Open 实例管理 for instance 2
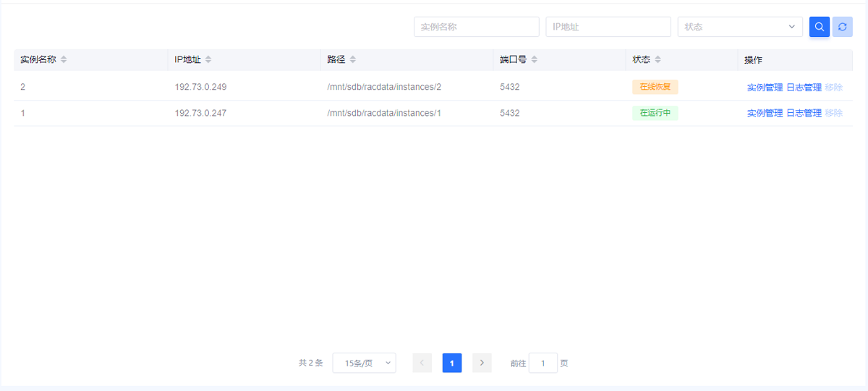868x391 pixels. coord(765,88)
